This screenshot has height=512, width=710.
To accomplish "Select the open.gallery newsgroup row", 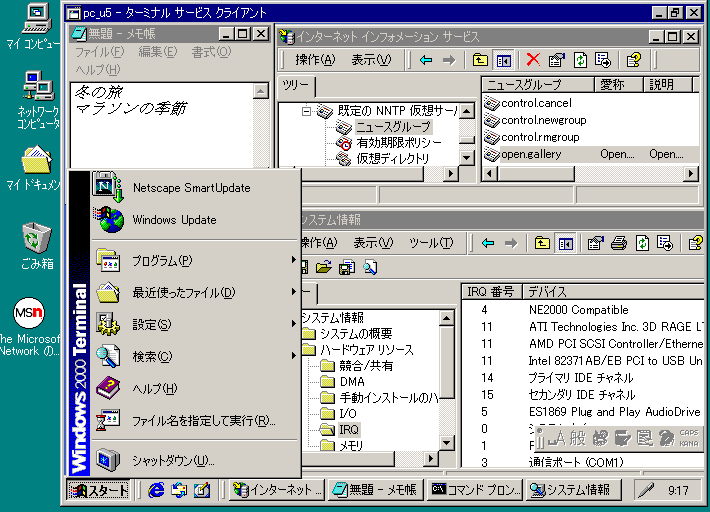I will [591, 154].
